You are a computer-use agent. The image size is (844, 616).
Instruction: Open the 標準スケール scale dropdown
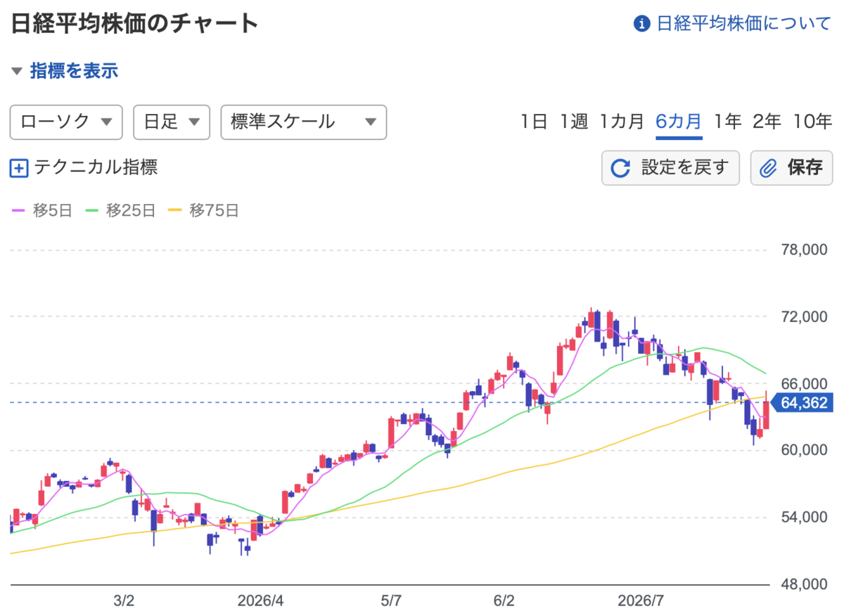304,122
